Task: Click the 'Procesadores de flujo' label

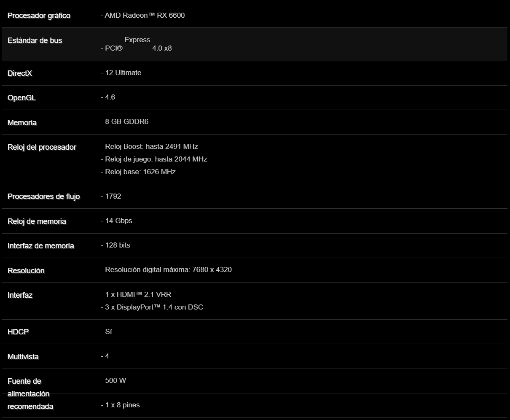Action: [x=43, y=197]
